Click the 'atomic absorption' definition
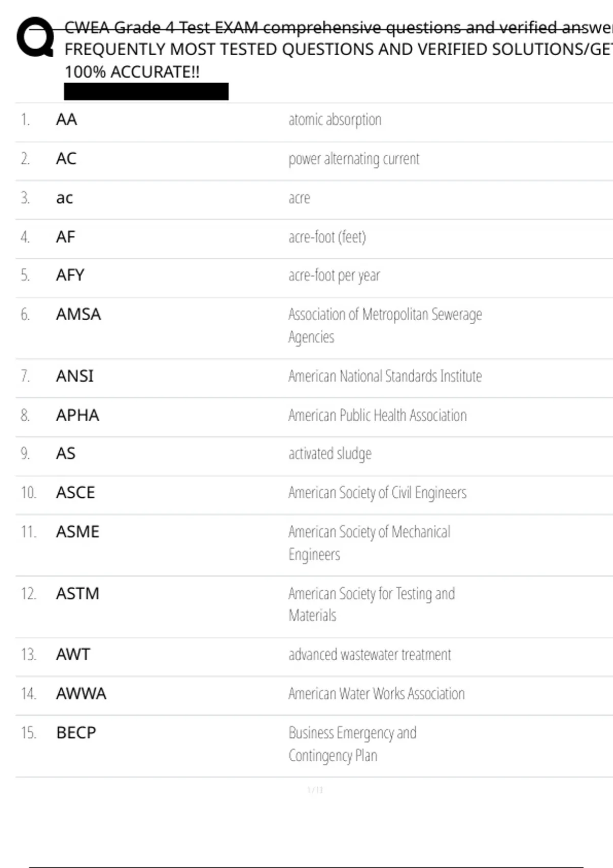The image size is (613, 868). coord(335,119)
